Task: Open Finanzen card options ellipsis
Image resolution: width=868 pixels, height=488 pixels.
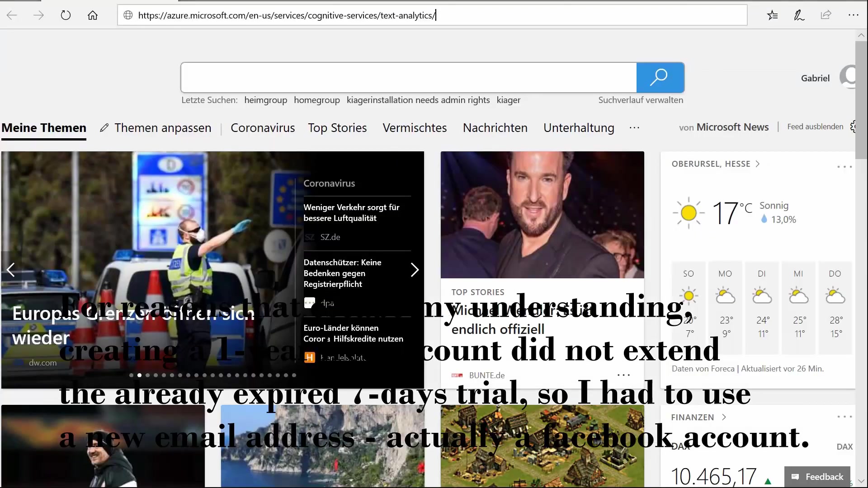Action: (844, 417)
